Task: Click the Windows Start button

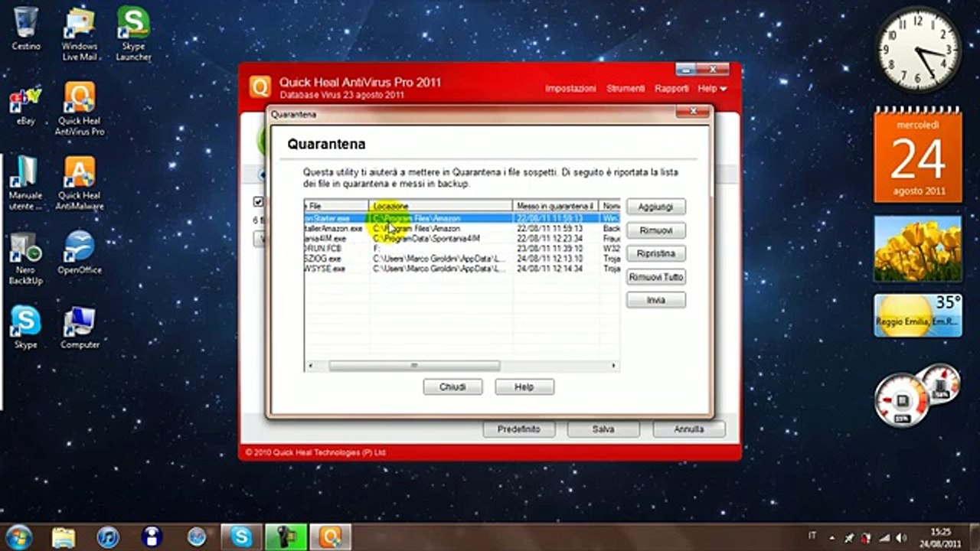Action: tap(18, 536)
